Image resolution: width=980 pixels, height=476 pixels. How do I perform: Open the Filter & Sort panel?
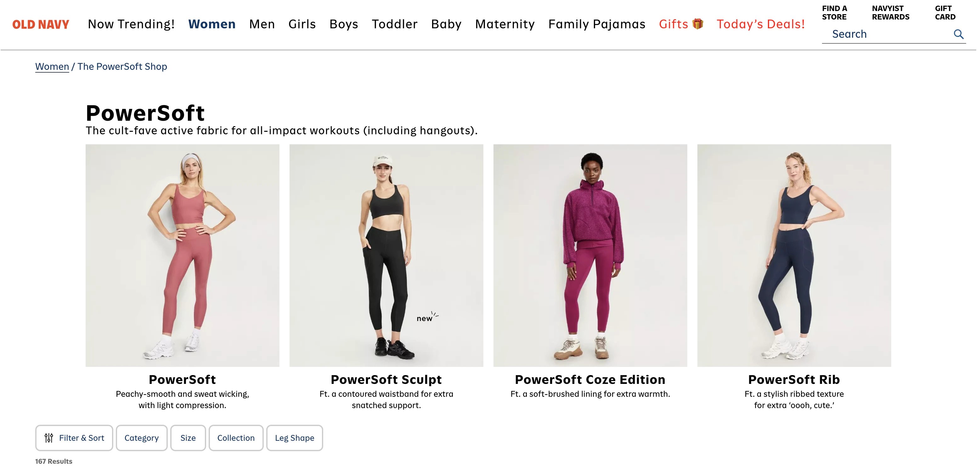click(x=74, y=438)
